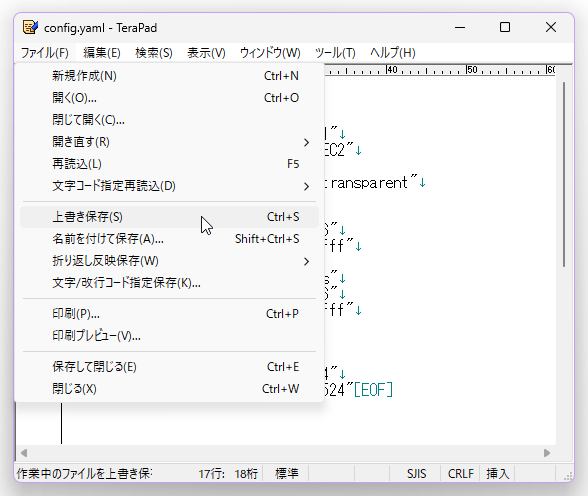Screen dimensions: 588x496
Task: Click the 17行: 18桁 position indicator
Action: (228, 474)
